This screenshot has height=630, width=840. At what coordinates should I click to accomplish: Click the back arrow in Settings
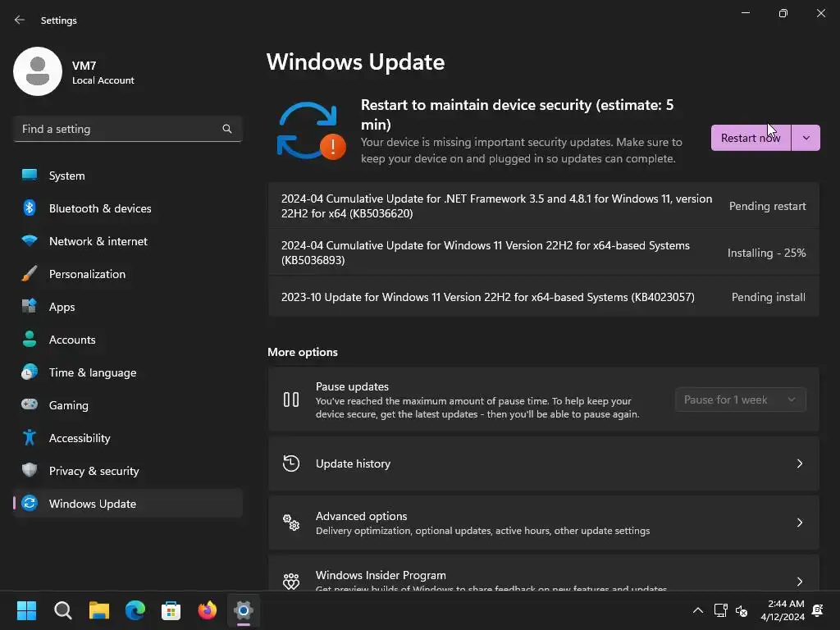coord(20,20)
